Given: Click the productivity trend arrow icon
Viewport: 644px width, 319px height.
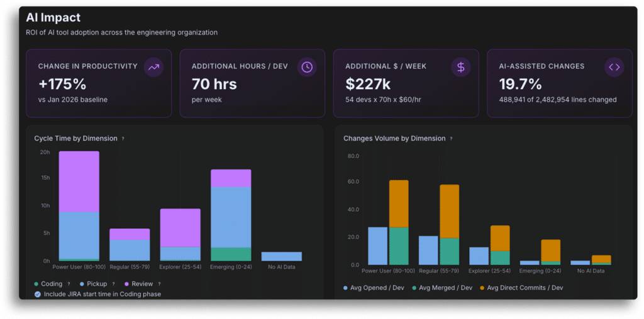Looking at the screenshot, I should (x=153, y=67).
